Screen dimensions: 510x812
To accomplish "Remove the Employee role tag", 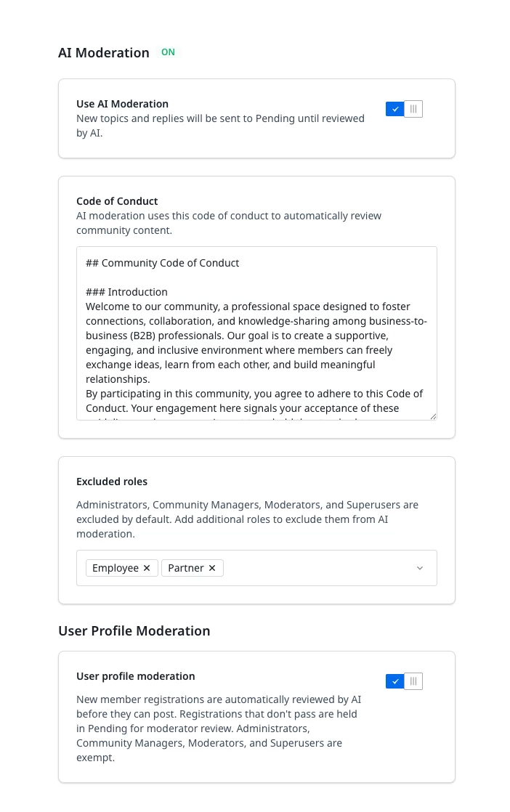I will (147, 568).
